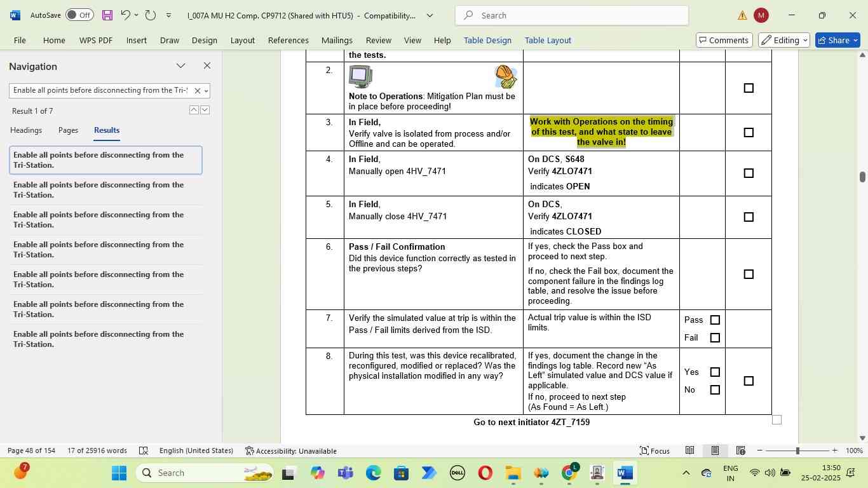Select the Results tab in Navigation
The image size is (868, 488).
107,130
